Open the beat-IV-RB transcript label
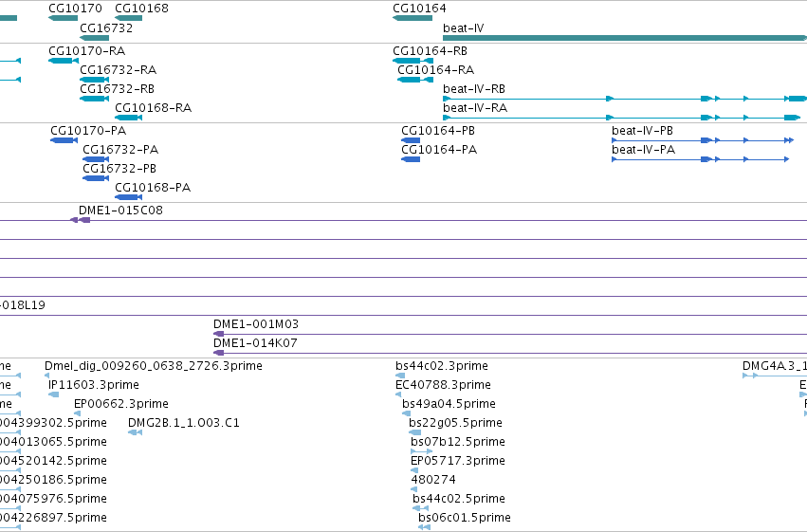This screenshot has height=532, width=807. [474, 88]
